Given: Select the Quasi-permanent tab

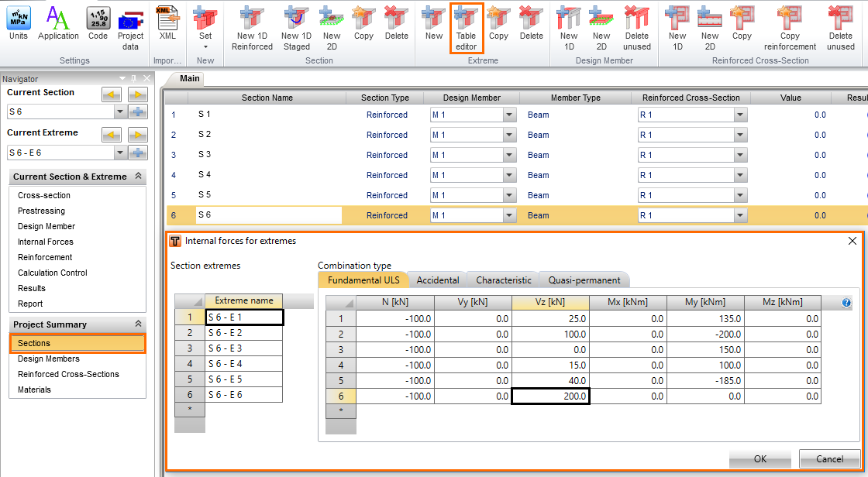Looking at the screenshot, I should [584, 280].
